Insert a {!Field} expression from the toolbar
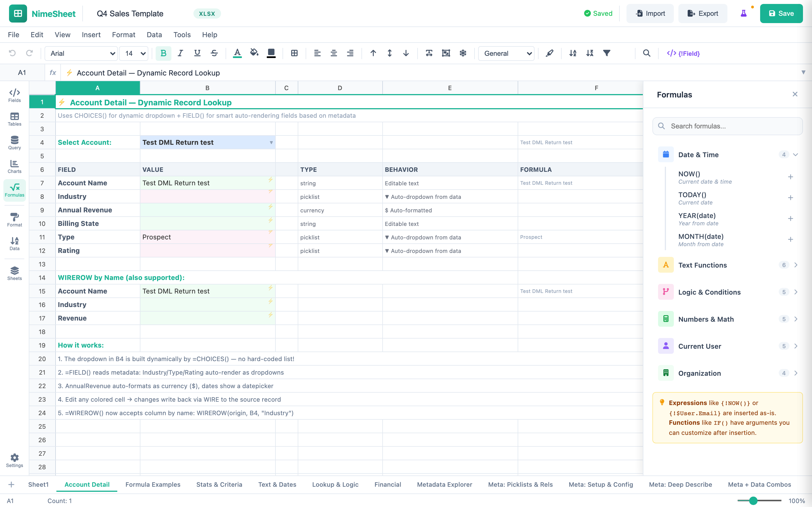This screenshot has height=507, width=812. tap(683, 53)
